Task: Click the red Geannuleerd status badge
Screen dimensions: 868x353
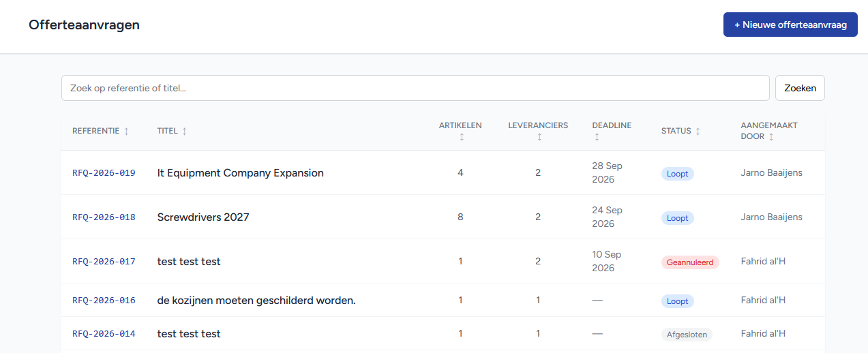Action: pos(690,262)
